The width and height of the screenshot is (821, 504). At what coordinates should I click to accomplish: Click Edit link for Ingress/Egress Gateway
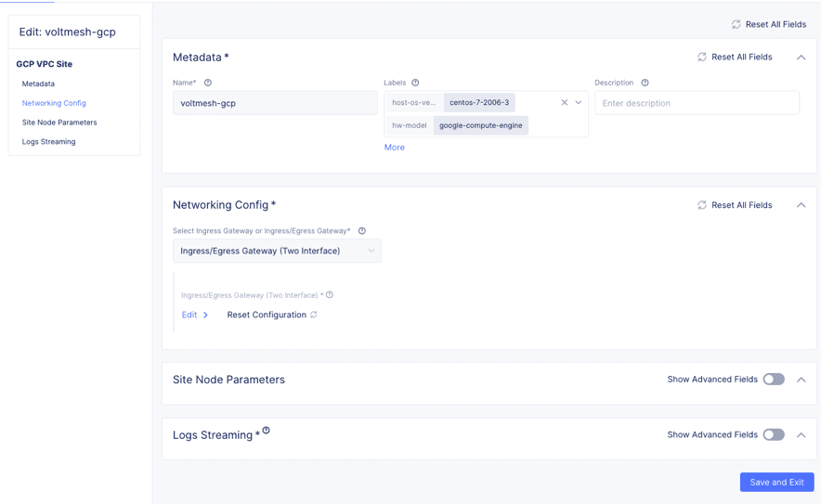(x=189, y=315)
